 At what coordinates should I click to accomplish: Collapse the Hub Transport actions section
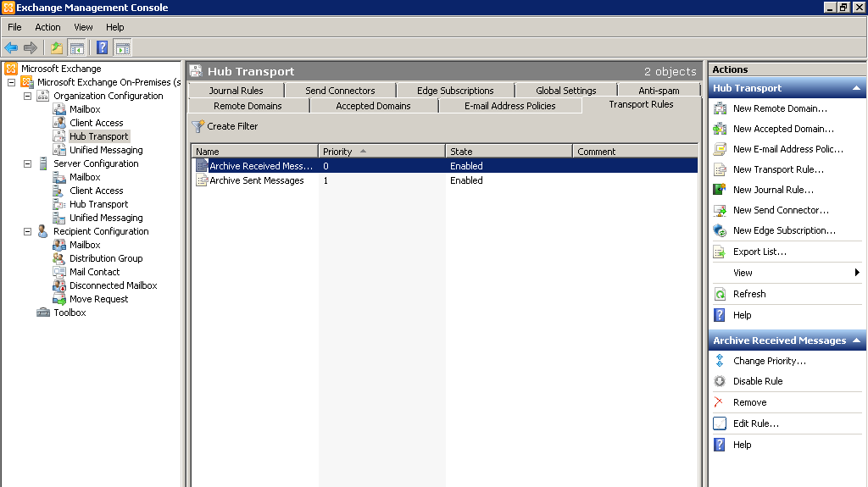click(x=856, y=88)
